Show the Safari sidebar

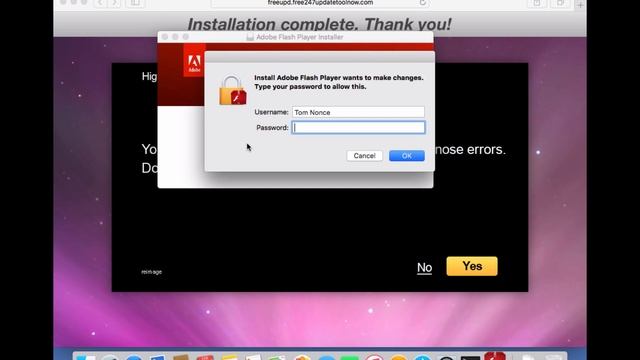[135, 3]
